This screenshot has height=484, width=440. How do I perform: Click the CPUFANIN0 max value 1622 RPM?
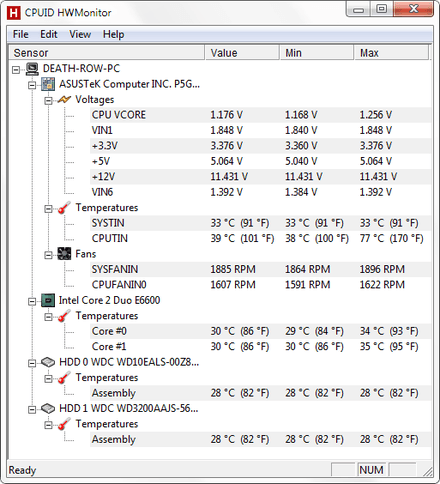point(382,285)
